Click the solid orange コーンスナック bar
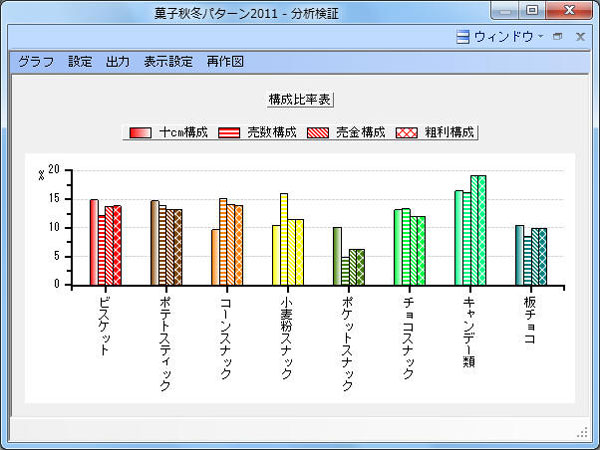Screen dimensions: 600x450 point(215,257)
